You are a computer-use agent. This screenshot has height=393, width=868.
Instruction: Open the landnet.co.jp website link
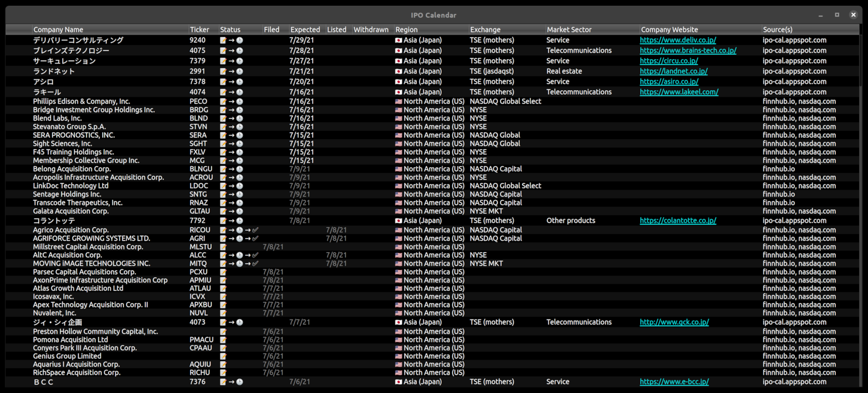(x=673, y=71)
